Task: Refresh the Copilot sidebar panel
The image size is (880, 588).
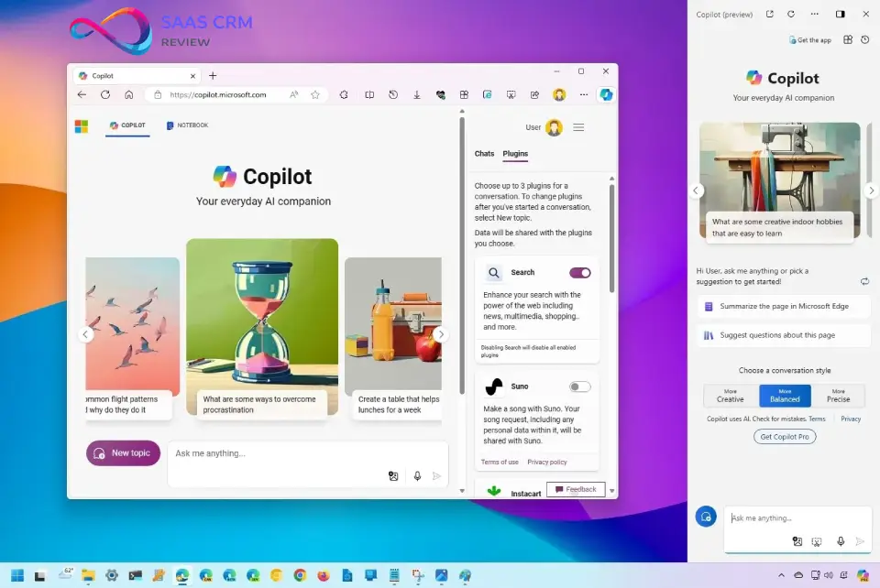Action: tap(790, 15)
